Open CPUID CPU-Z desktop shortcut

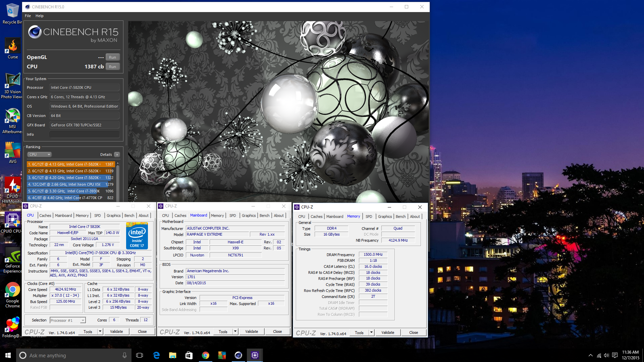click(12, 223)
